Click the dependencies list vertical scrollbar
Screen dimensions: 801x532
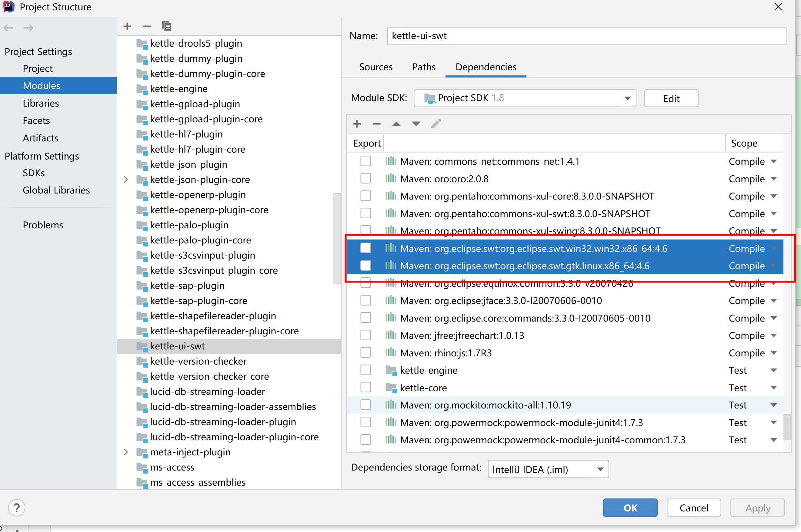coord(787,427)
